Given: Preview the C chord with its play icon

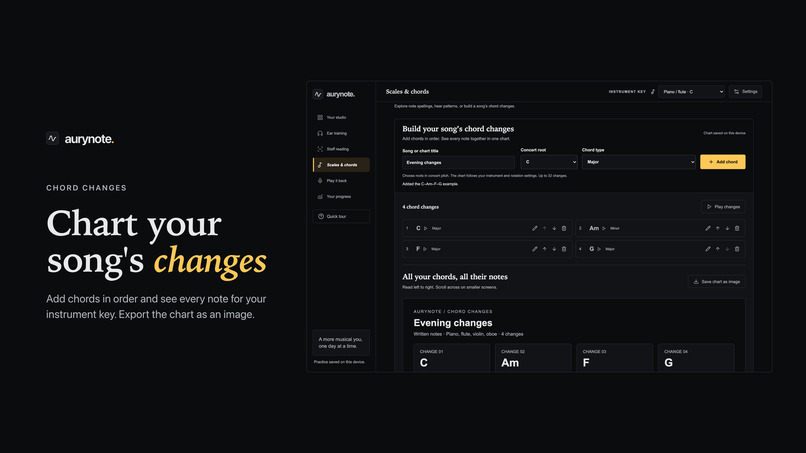Looking at the screenshot, I should pos(426,228).
